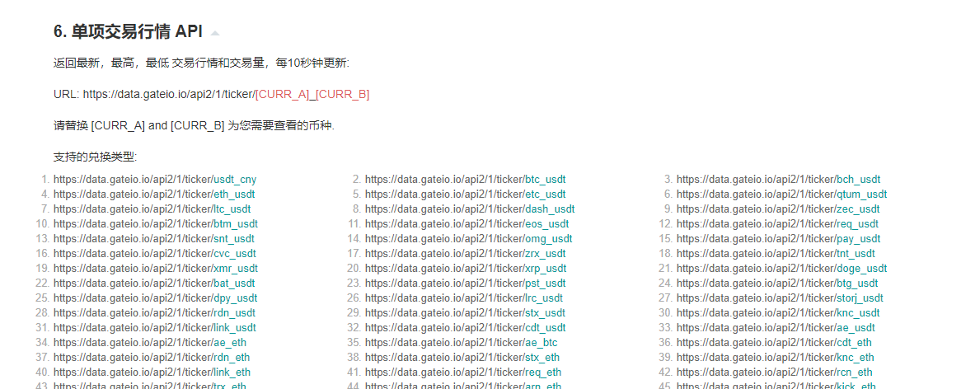
Task: Click the red [CURR_A]_[CURR_B] URL placeholder
Action: coord(312,95)
